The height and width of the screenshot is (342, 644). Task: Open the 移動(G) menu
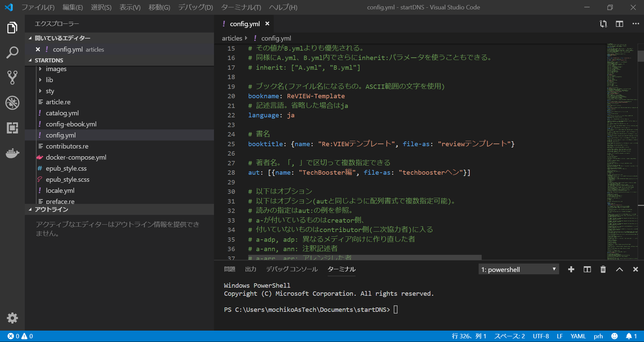click(x=159, y=8)
